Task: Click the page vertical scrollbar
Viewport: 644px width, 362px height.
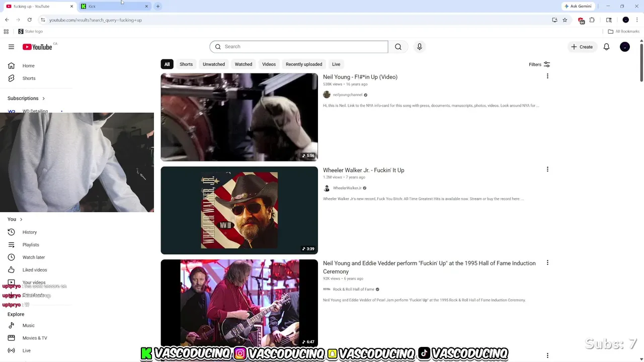Action: click(641, 62)
